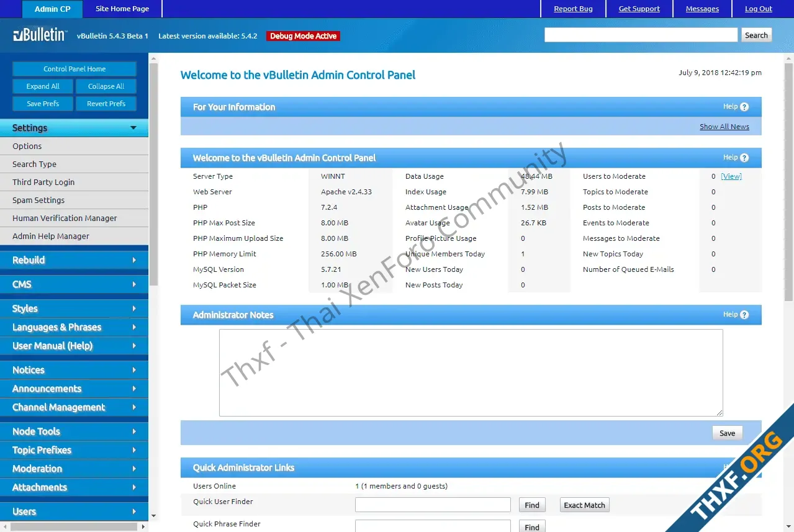Screen dimensions: 794x532
Task: Go to Control Panel Home
Action: point(74,69)
